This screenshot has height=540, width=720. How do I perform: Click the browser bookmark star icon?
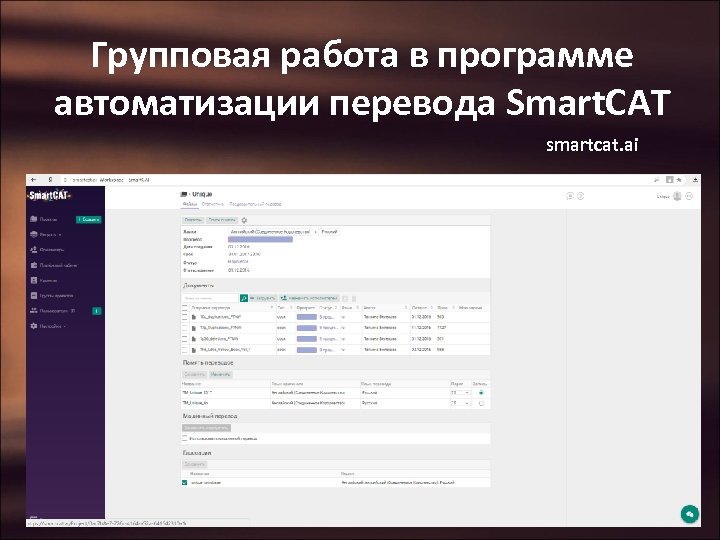coord(679,180)
